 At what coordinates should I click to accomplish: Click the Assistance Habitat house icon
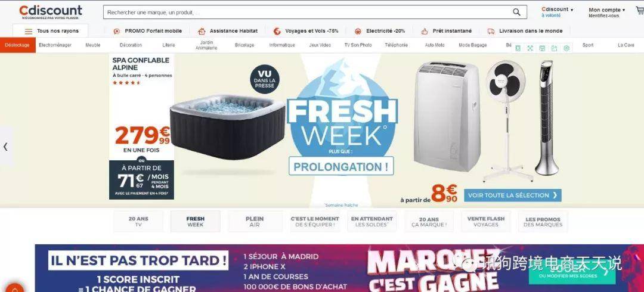click(202, 31)
